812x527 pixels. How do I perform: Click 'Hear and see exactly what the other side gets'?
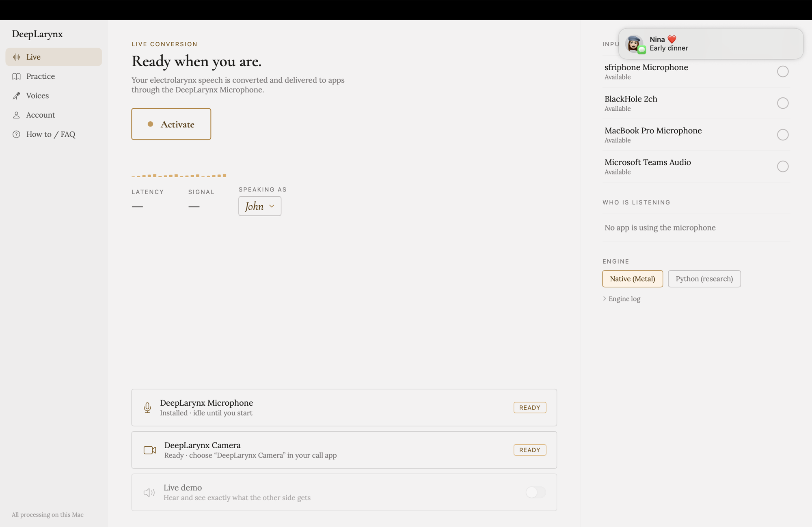tap(237, 498)
